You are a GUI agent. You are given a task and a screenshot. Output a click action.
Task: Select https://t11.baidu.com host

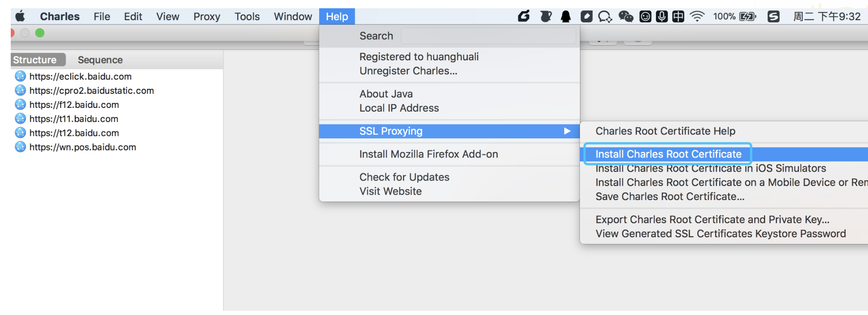coord(74,119)
